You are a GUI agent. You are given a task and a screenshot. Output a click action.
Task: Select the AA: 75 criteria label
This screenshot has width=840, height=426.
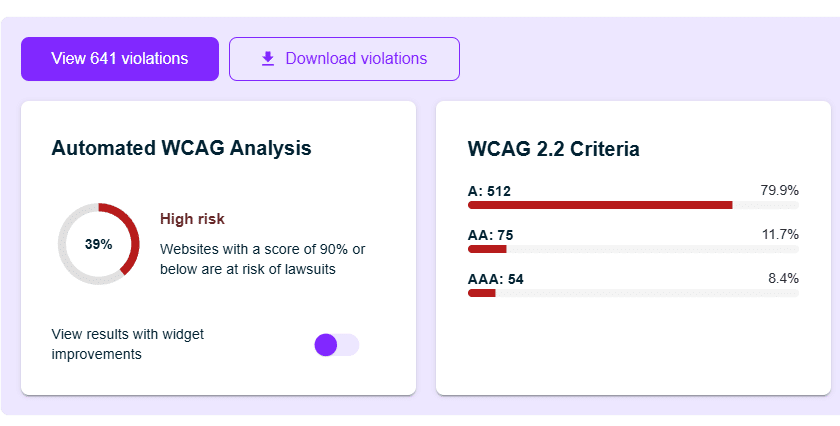click(x=490, y=235)
